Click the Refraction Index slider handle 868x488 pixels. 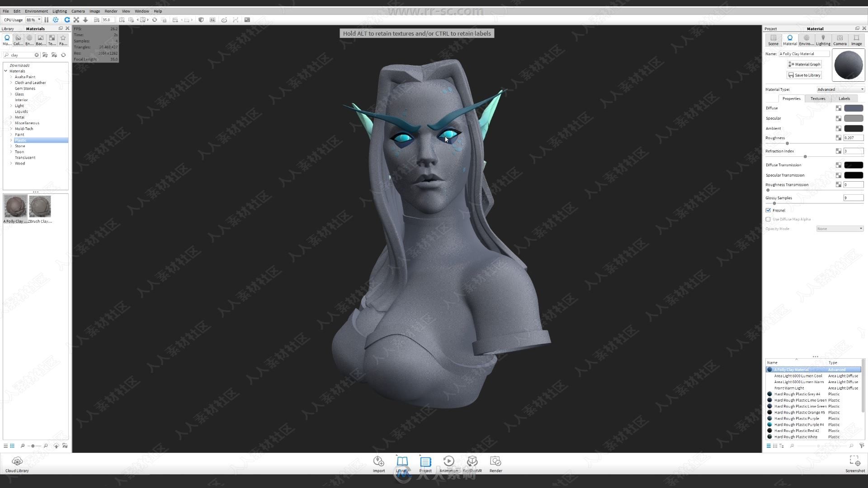pyautogui.click(x=805, y=157)
